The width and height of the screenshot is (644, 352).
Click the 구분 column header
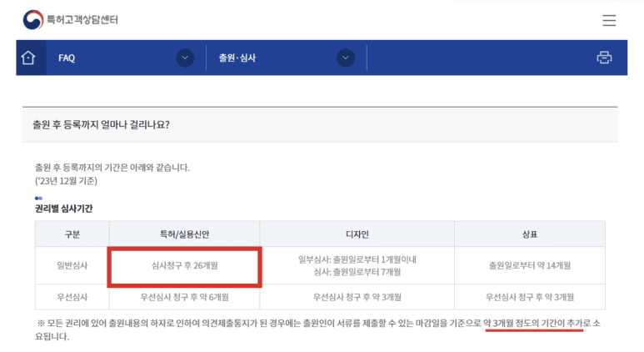[72, 234]
